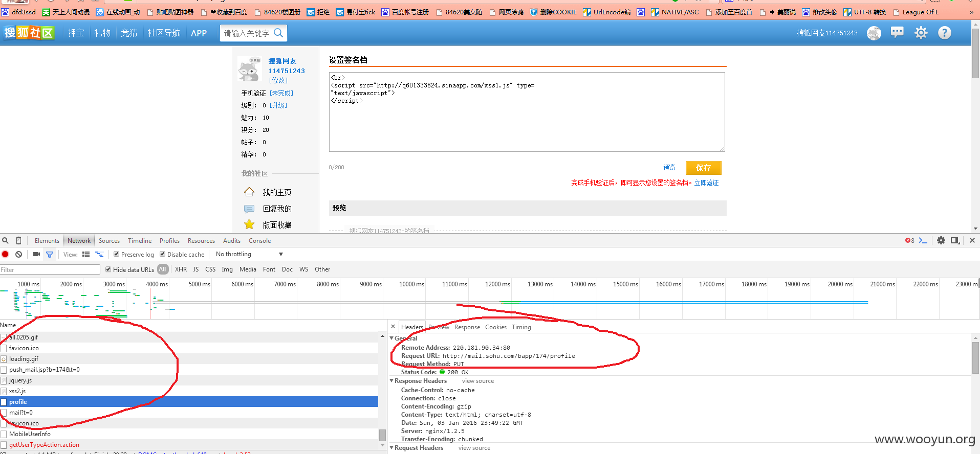Click the red error count indicator
Image resolution: width=980 pixels, height=454 pixels.
pyautogui.click(x=909, y=240)
